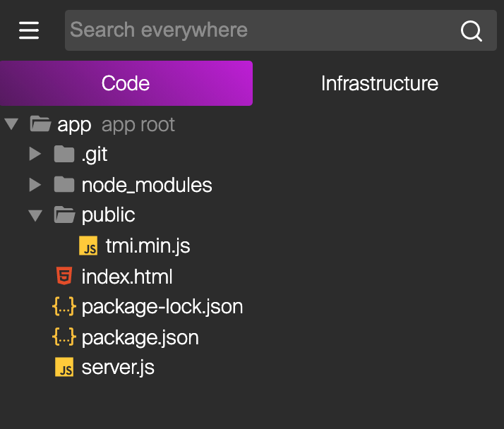Switch to the Code tab

(126, 83)
